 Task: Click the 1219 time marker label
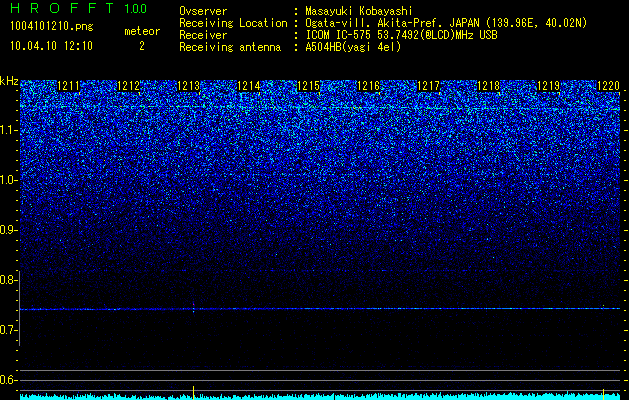(548, 86)
